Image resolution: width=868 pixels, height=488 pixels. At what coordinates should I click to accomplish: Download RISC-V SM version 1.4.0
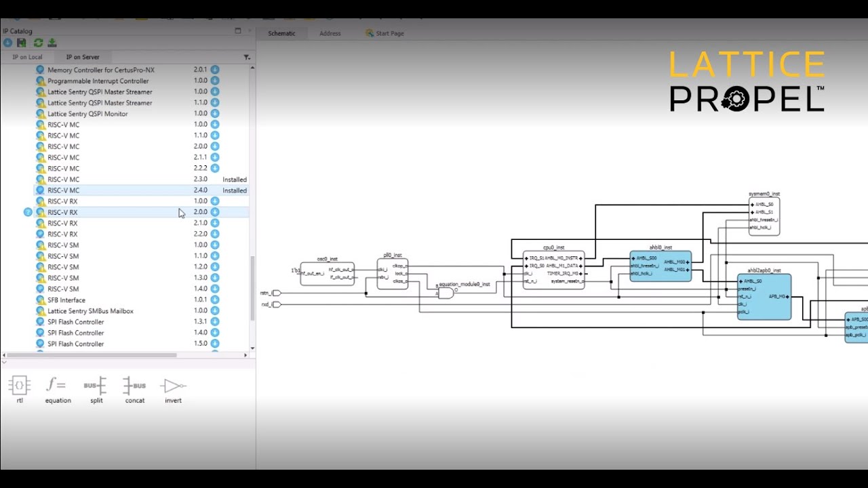tap(215, 288)
